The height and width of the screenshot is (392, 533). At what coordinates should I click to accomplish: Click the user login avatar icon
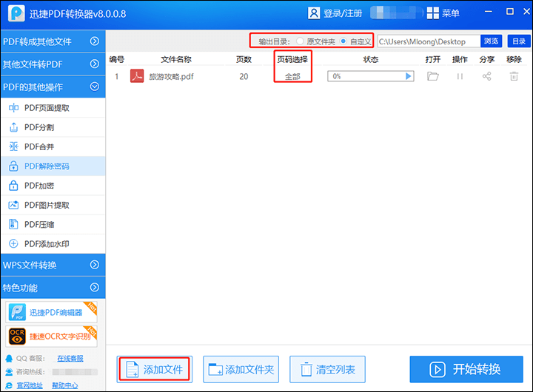click(314, 13)
